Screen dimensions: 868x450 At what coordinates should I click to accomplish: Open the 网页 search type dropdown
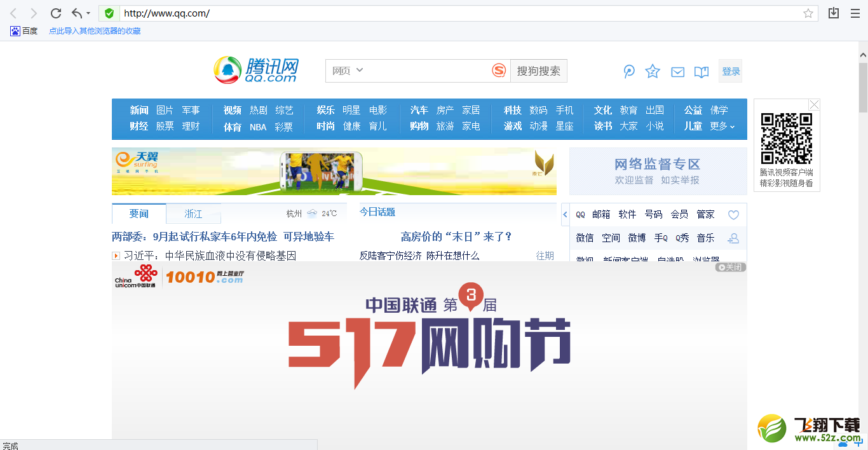(x=347, y=71)
